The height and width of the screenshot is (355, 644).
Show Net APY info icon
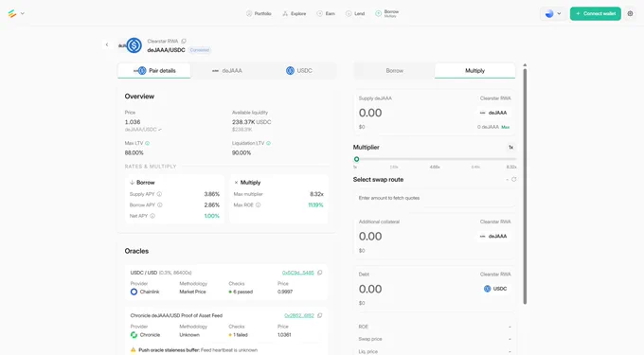coord(152,216)
